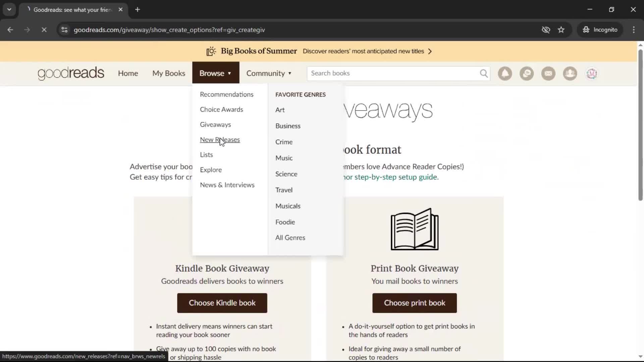Select Giveaways from Browse menu
Screen dimensions: 644x362
pyautogui.click(x=215, y=125)
